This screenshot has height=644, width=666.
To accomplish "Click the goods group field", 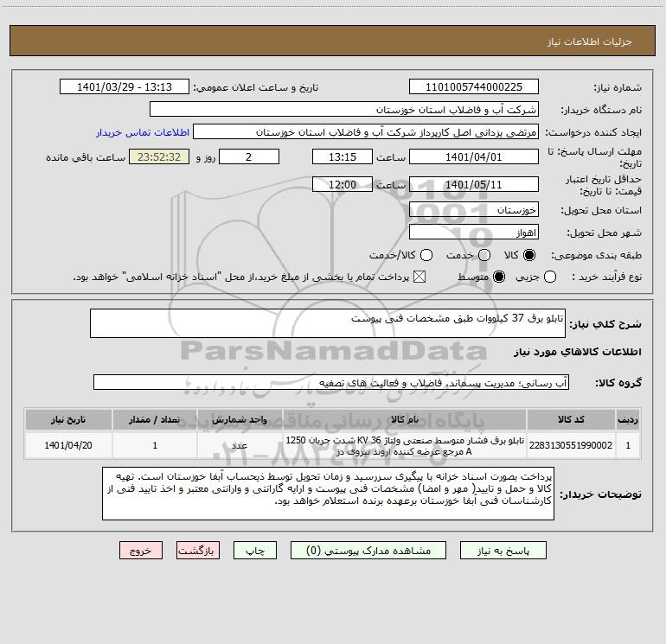I will [x=331, y=382].
